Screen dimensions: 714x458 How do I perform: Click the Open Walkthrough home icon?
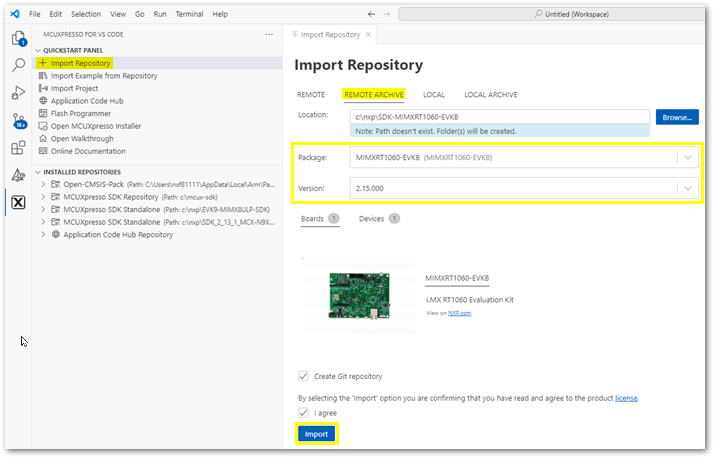point(43,138)
